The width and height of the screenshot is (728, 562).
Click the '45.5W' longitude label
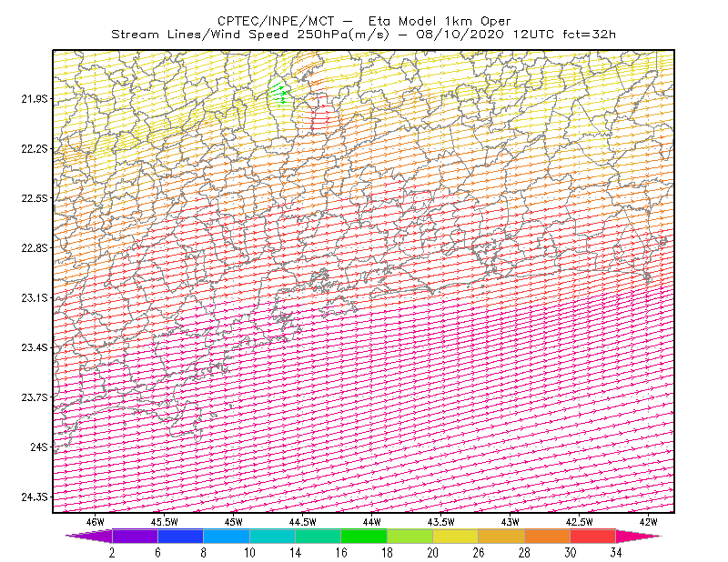coord(165,522)
